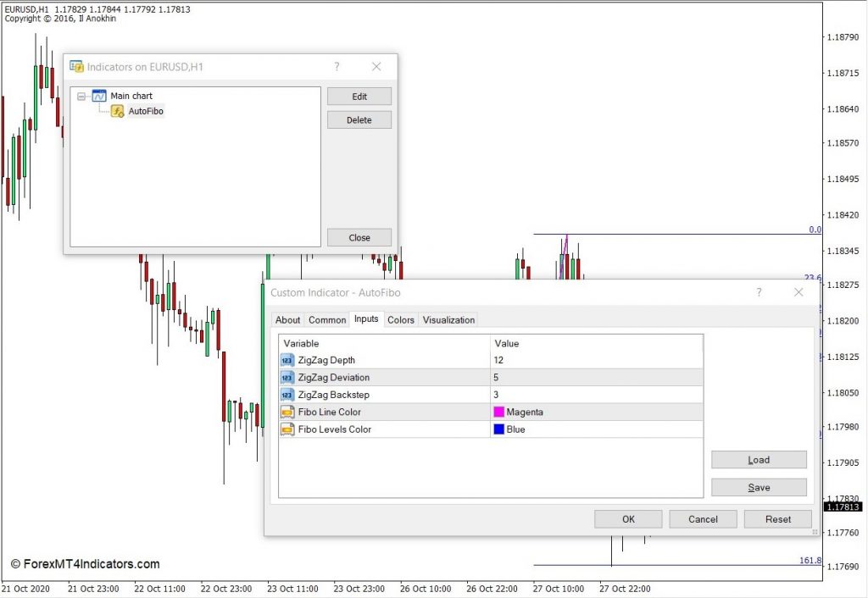The height and width of the screenshot is (598, 868).
Task: Click the ZigZag Deviation value 5
Action: pyautogui.click(x=496, y=377)
